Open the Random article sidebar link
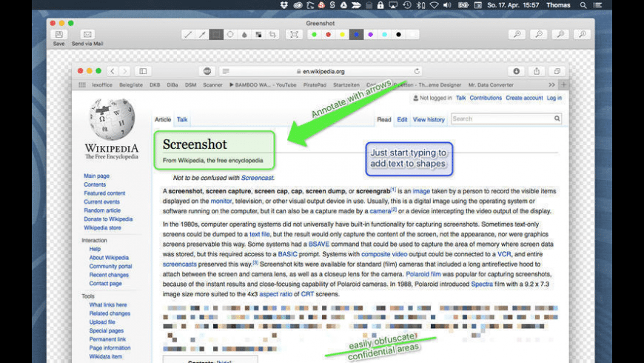The height and width of the screenshot is (363, 644). (x=102, y=210)
